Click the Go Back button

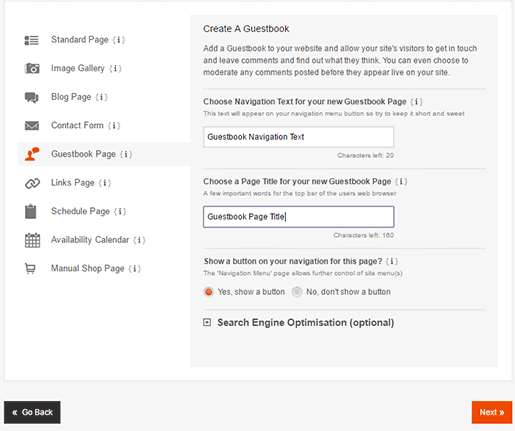32,412
